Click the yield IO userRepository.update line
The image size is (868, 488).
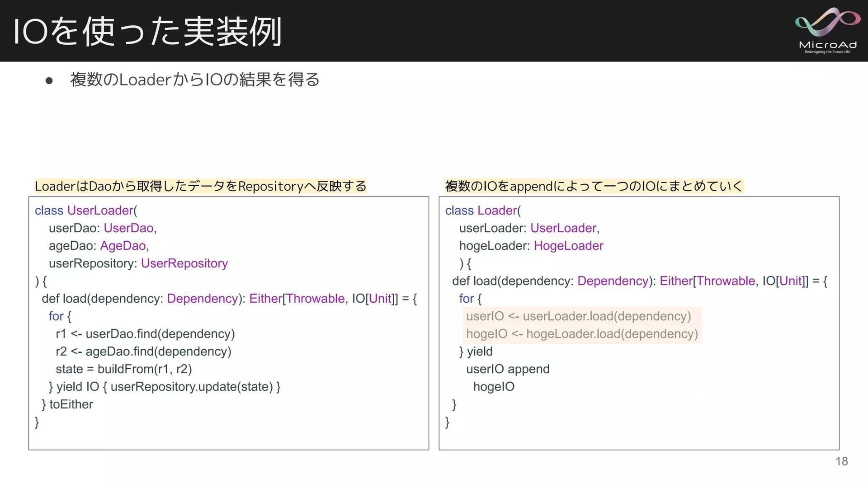[165, 387]
